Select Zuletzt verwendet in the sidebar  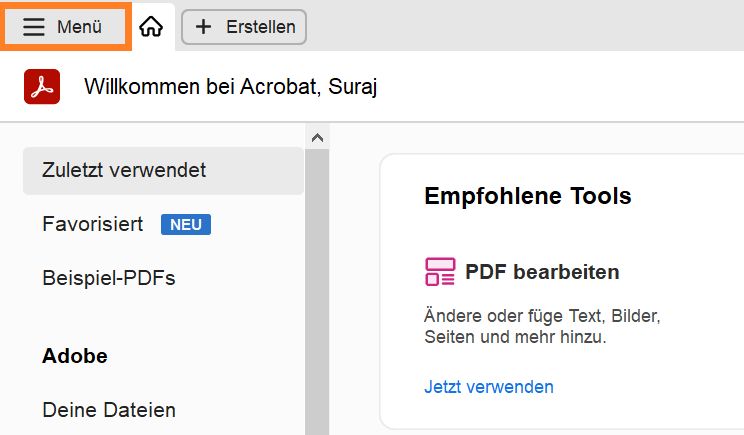click(x=124, y=170)
